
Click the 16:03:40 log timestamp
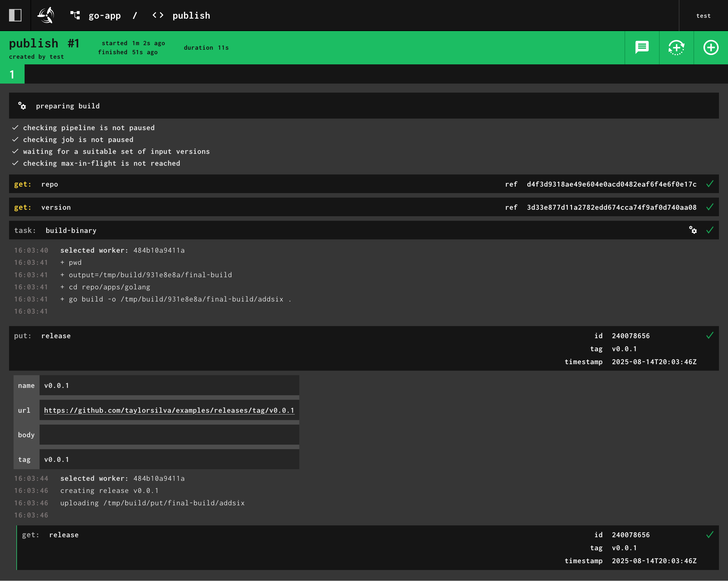(31, 250)
